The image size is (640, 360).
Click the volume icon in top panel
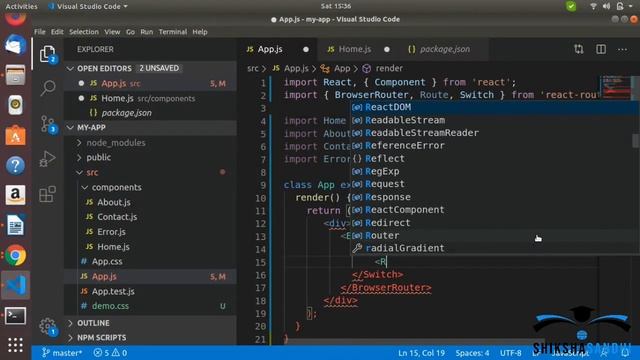[x=607, y=6]
